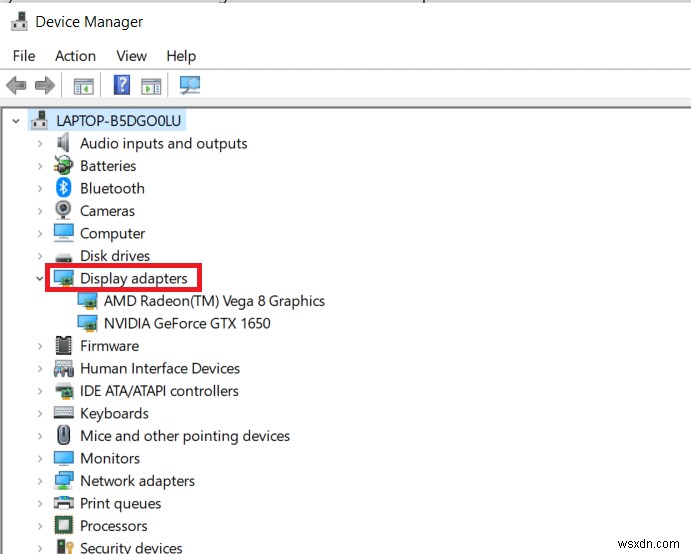This screenshot has width=691, height=554.
Task: Click the Batteries category icon
Action: coord(64,166)
